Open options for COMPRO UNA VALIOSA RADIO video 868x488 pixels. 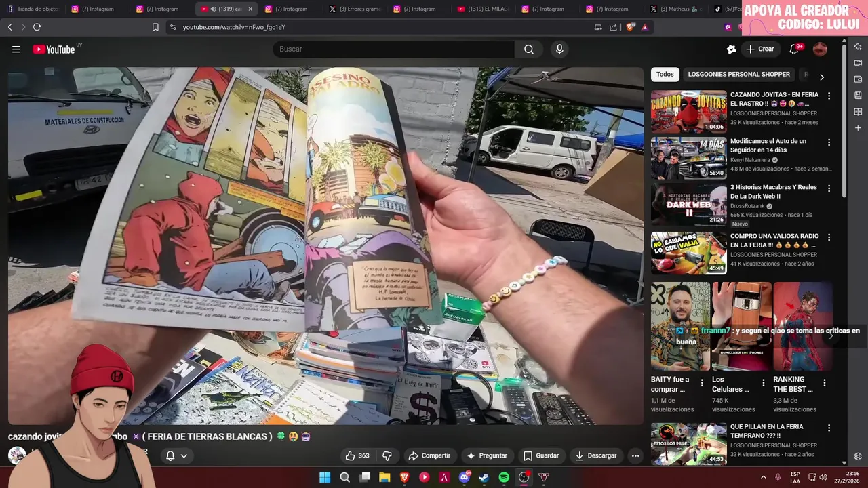tap(829, 238)
